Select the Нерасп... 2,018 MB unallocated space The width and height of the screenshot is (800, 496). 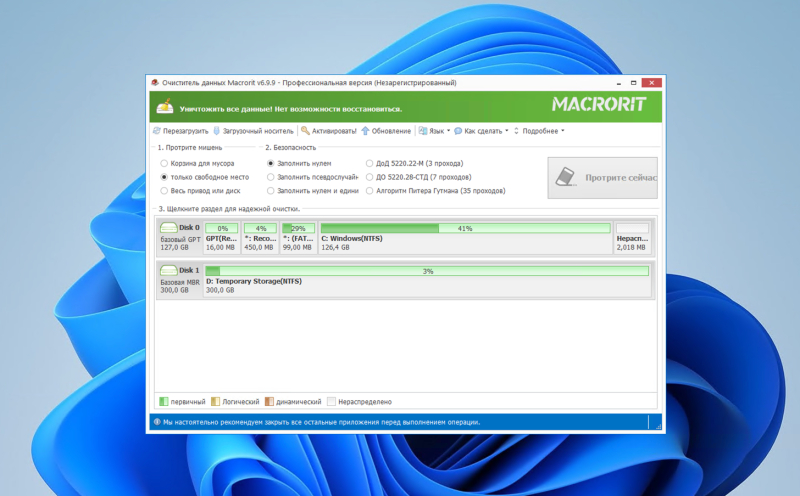[x=632, y=238]
